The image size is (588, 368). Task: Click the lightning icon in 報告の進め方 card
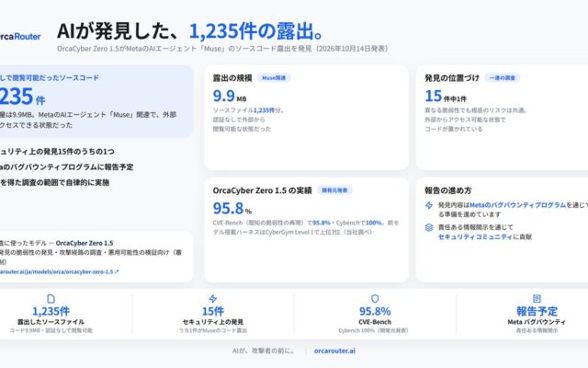429,205
